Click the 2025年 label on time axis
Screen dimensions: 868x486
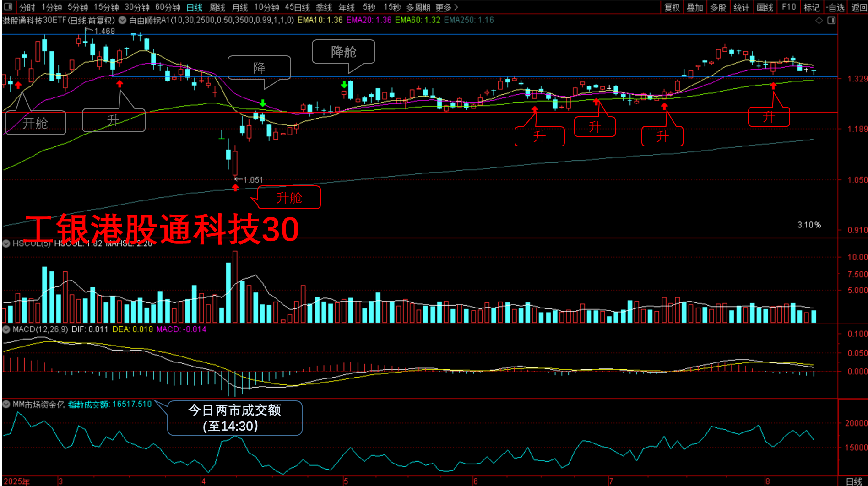pyautogui.click(x=16, y=481)
